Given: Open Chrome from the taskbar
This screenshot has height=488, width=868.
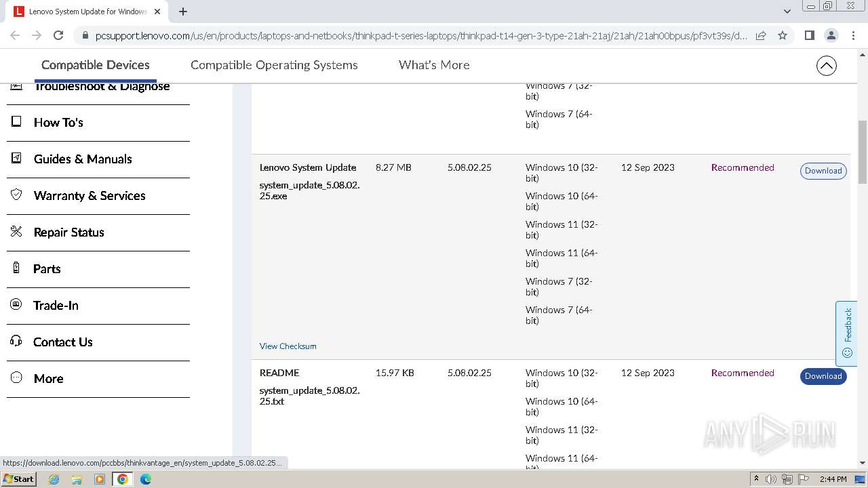Looking at the screenshot, I should (x=123, y=479).
